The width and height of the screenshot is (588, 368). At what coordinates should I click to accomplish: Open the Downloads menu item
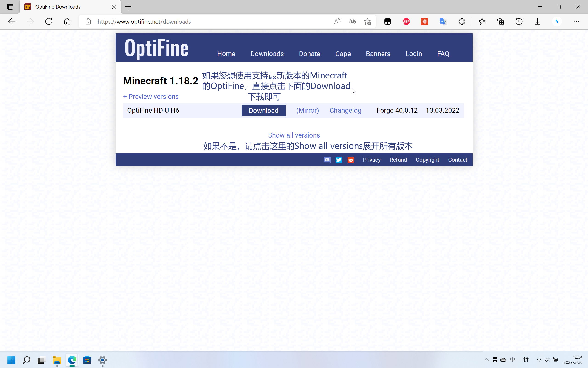tap(267, 54)
